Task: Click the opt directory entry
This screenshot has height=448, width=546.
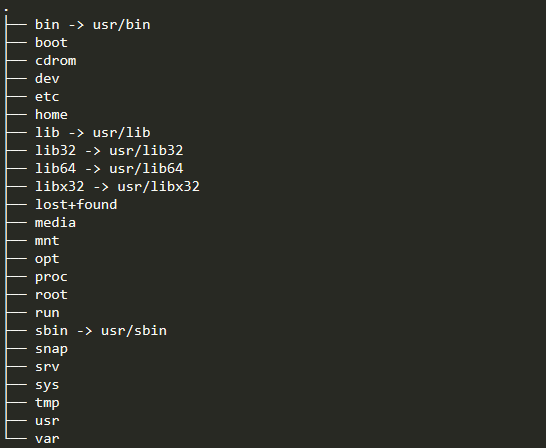Action: pos(47,259)
